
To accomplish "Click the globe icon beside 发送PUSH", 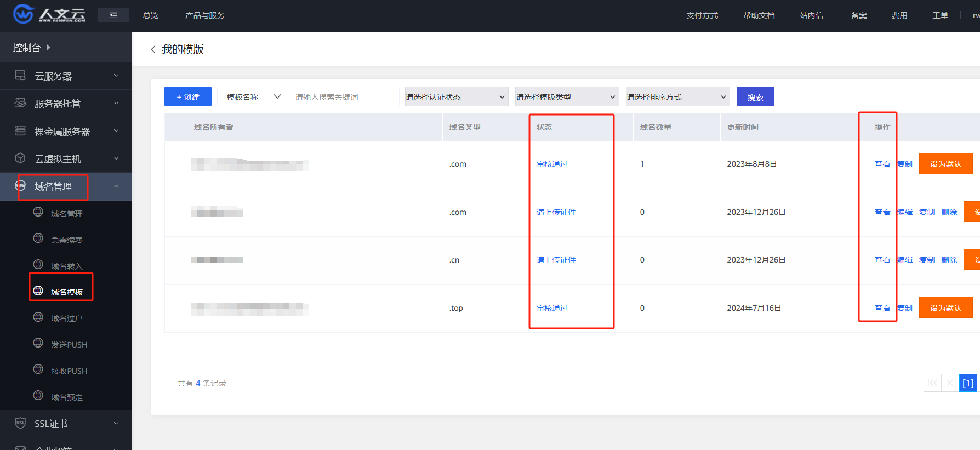I will point(38,344).
